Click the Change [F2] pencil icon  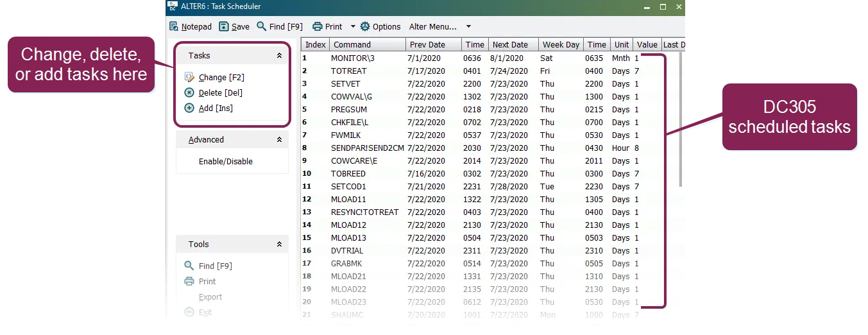(x=189, y=77)
